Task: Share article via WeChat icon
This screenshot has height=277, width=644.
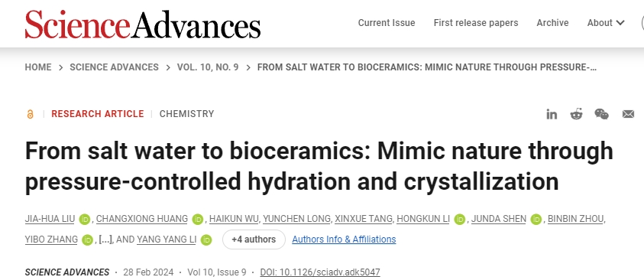Action: click(x=602, y=114)
